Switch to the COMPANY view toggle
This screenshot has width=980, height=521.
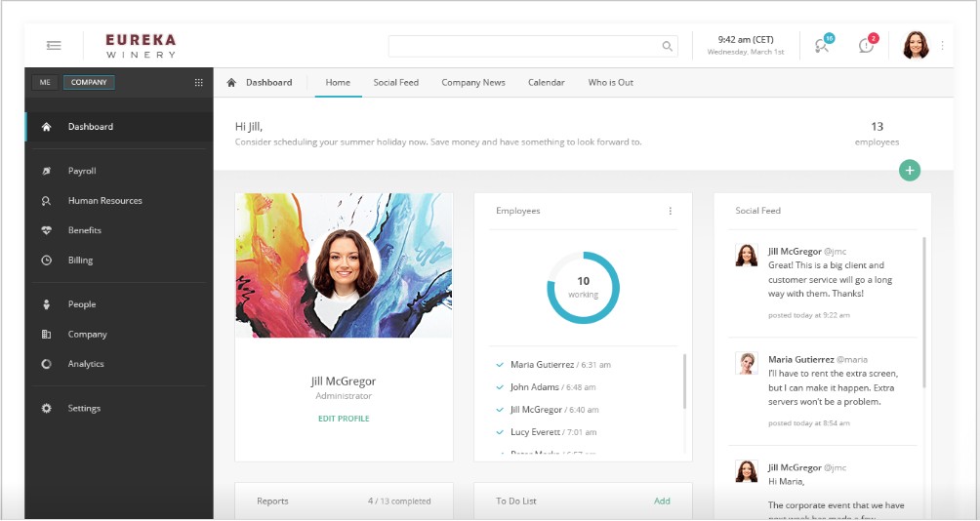coord(89,83)
